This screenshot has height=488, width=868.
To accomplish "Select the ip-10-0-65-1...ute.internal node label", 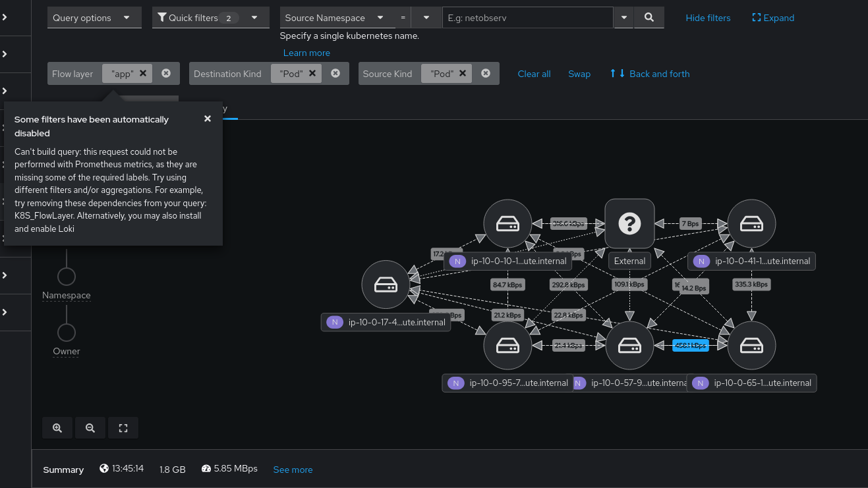I will [x=751, y=383].
